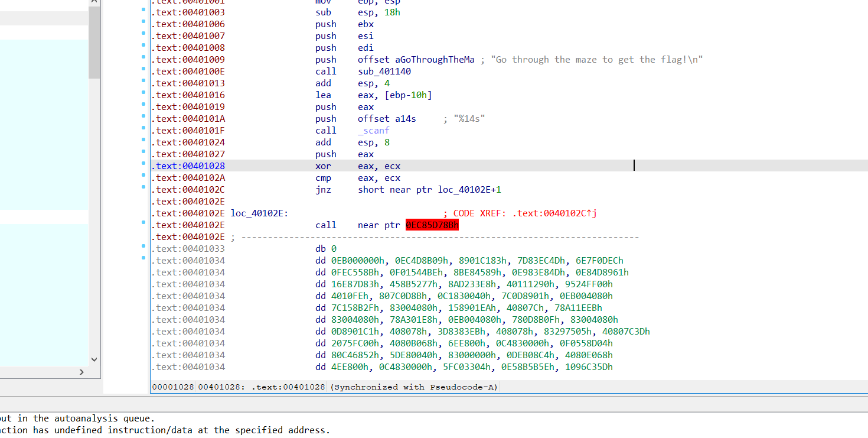Click data value 1096C35Dh
868x438 pixels.
589,367
